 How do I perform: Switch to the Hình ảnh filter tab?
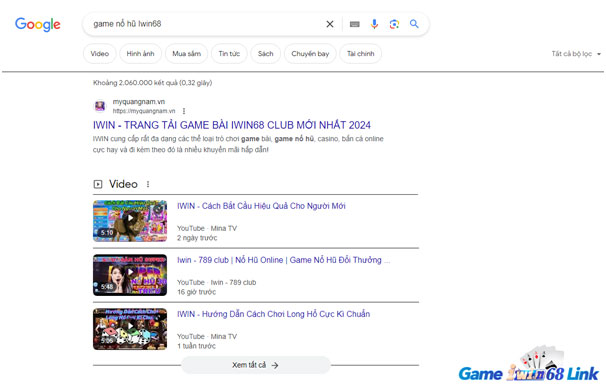(x=140, y=54)
